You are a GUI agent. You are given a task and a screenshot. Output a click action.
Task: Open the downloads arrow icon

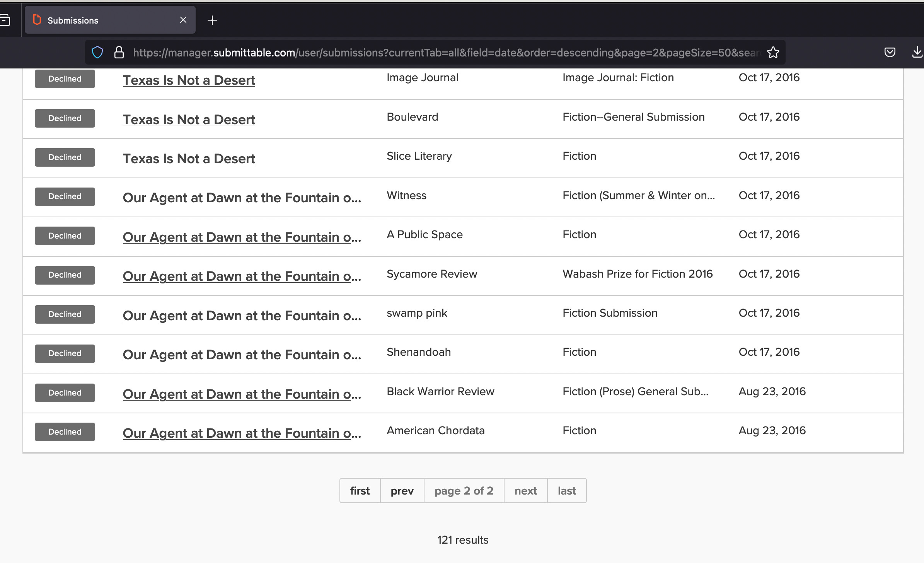(x=917, y=52)
